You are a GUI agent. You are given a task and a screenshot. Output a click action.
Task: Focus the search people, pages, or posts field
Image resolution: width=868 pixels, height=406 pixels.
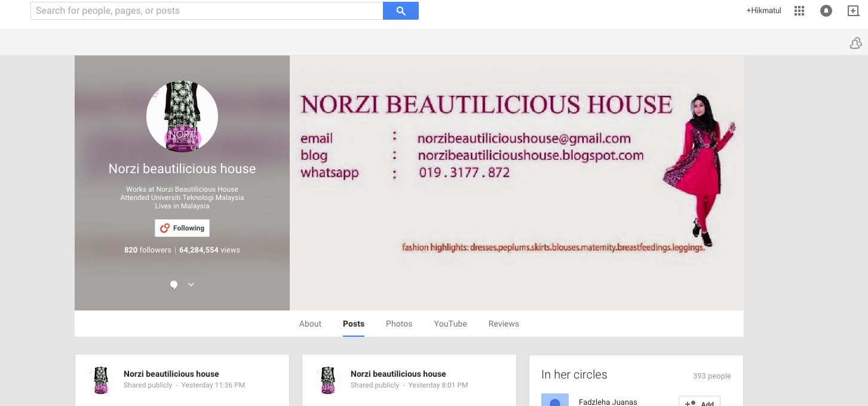207,11
